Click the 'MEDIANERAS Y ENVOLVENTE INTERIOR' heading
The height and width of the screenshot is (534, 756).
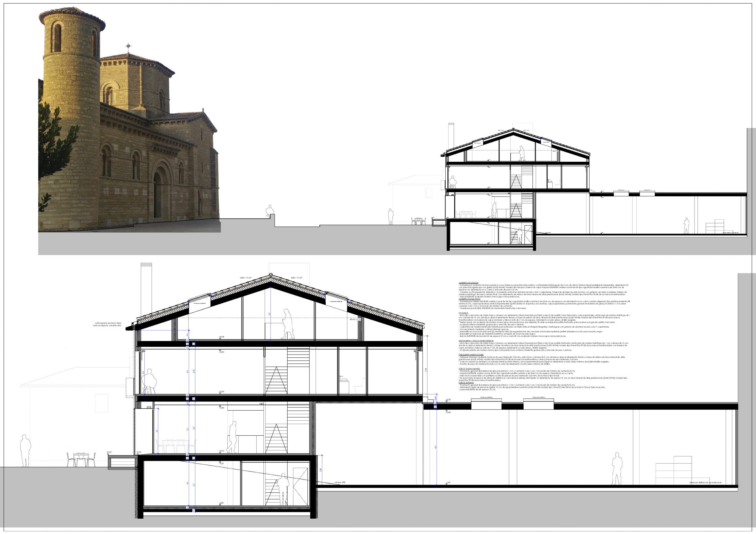pos(476,341)
